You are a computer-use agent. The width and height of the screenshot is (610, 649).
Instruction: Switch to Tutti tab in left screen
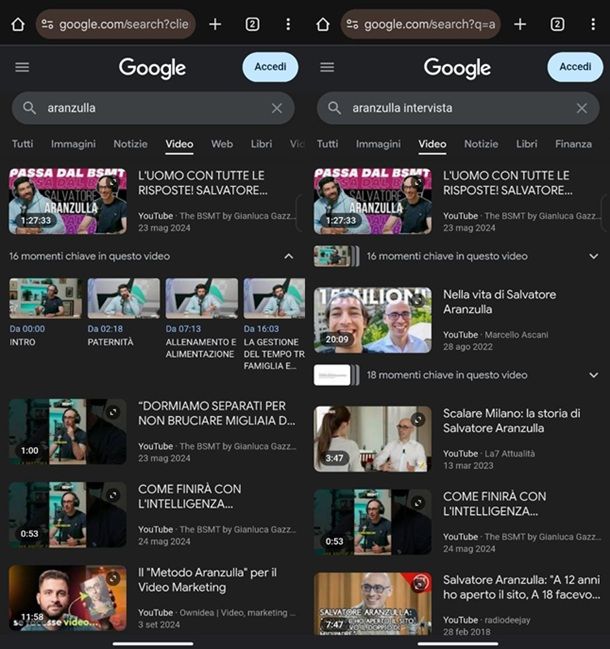(x=22, y=144)
